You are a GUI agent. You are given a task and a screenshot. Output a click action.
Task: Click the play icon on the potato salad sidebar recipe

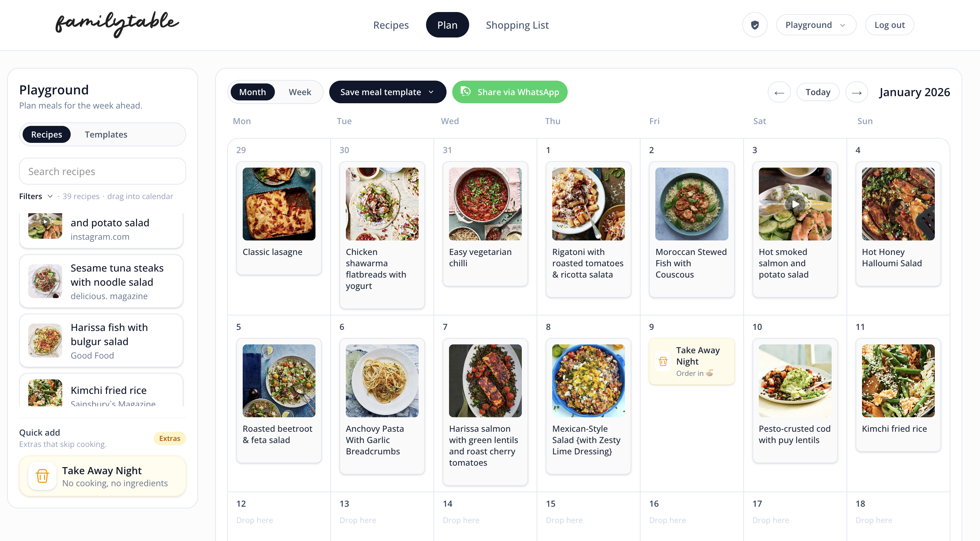tap(46, 222)
